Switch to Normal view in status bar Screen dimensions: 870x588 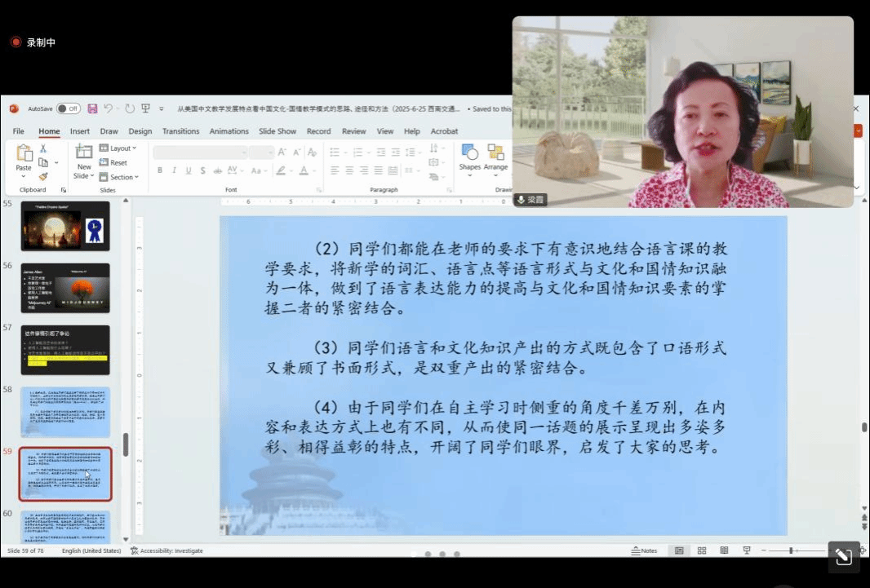click(x=679, y=550)
